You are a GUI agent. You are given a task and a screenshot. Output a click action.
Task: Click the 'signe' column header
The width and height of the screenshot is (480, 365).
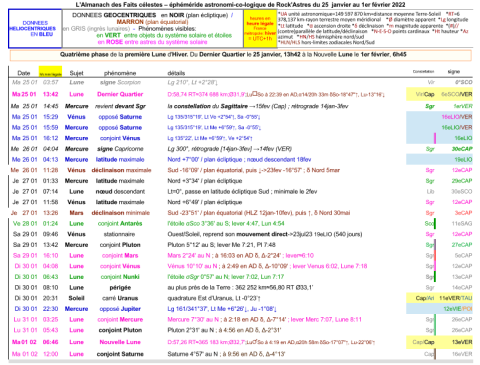point(454,71)
